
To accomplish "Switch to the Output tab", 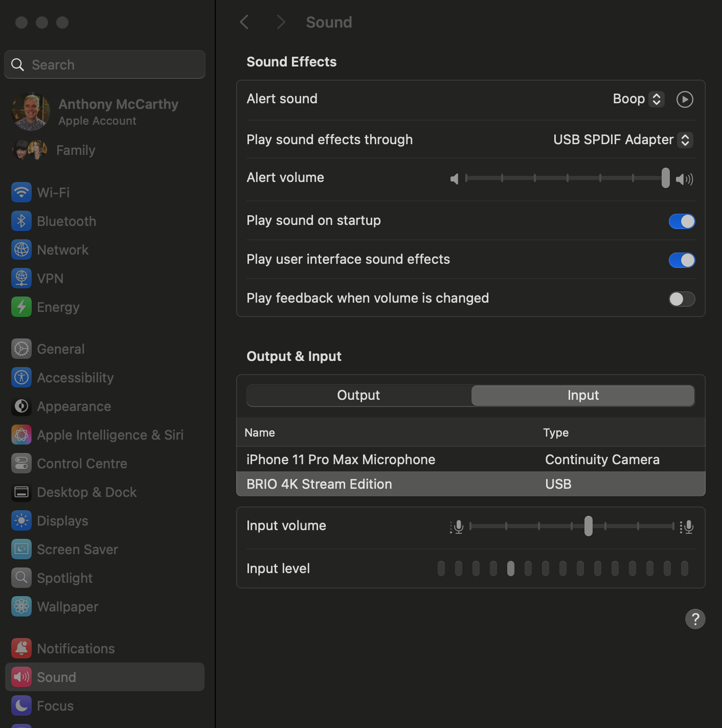I will pos(358,395).
